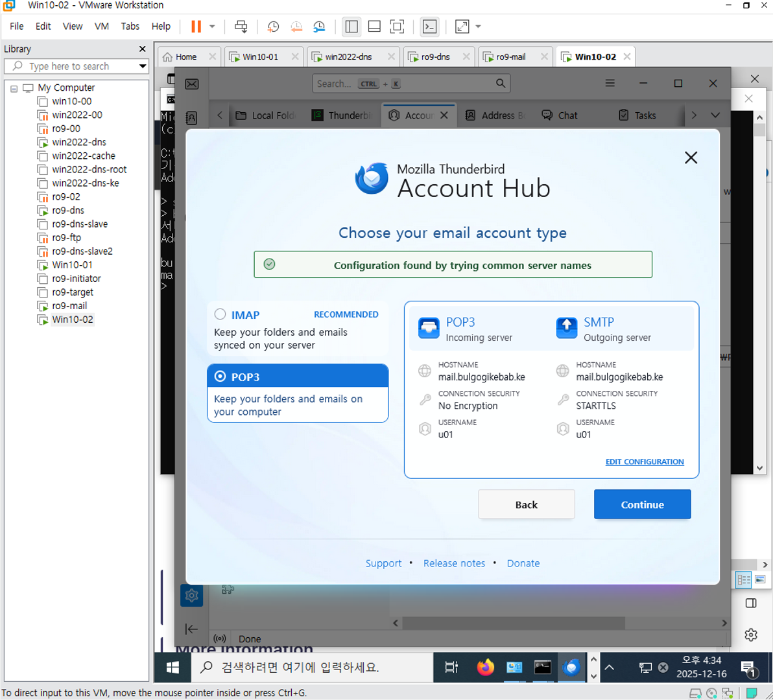Click the POP3 incoming server icon

429,328
